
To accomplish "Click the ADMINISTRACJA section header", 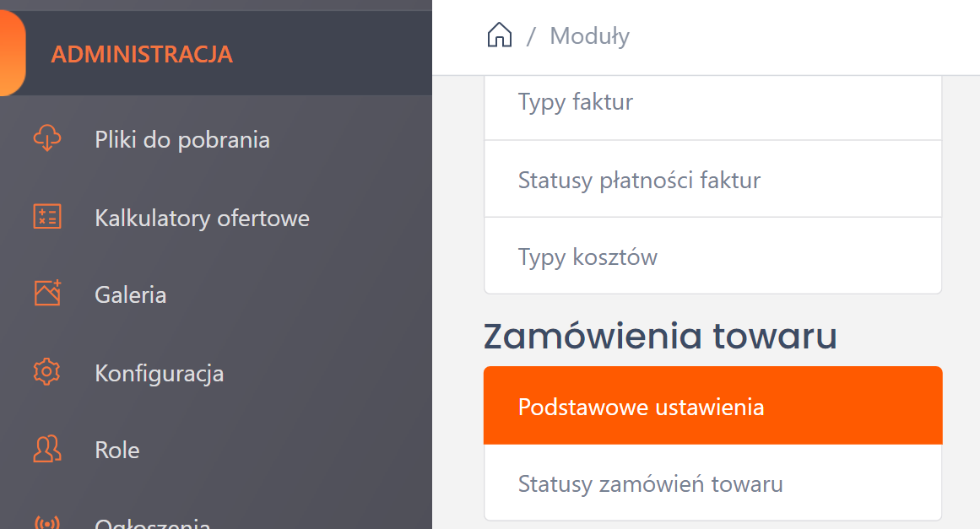I will (x=142, y=55).
